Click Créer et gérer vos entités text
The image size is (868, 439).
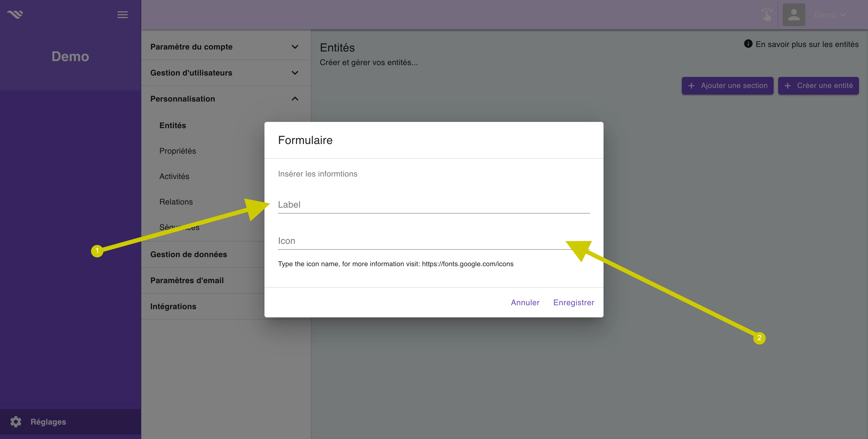[369, 63]
